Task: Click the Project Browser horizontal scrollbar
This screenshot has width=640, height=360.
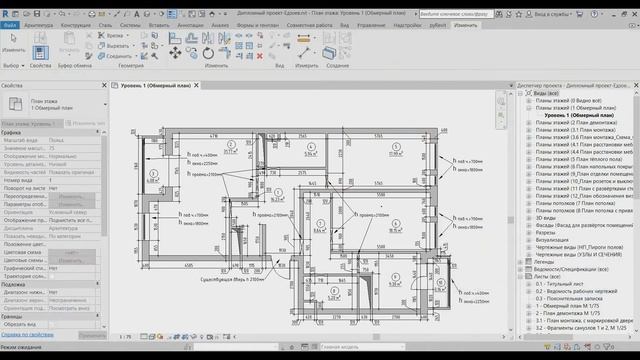Action: (x=548, y=337)
